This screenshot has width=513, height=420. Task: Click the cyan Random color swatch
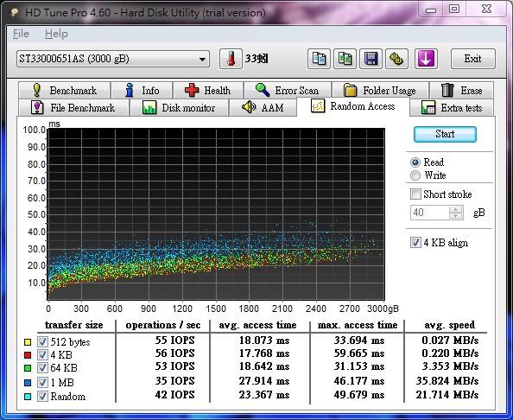pos(28,397)
